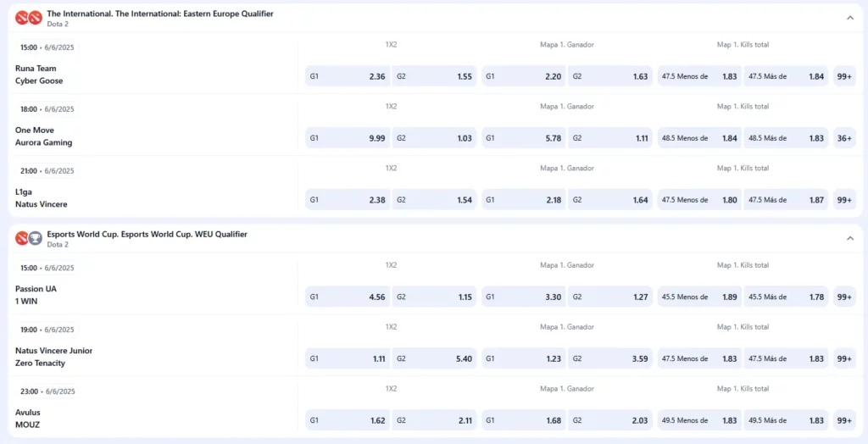Pick Passion UA G1 odds 4.56
This screenshot has height=444, width=868.
[x=348, y=297]
